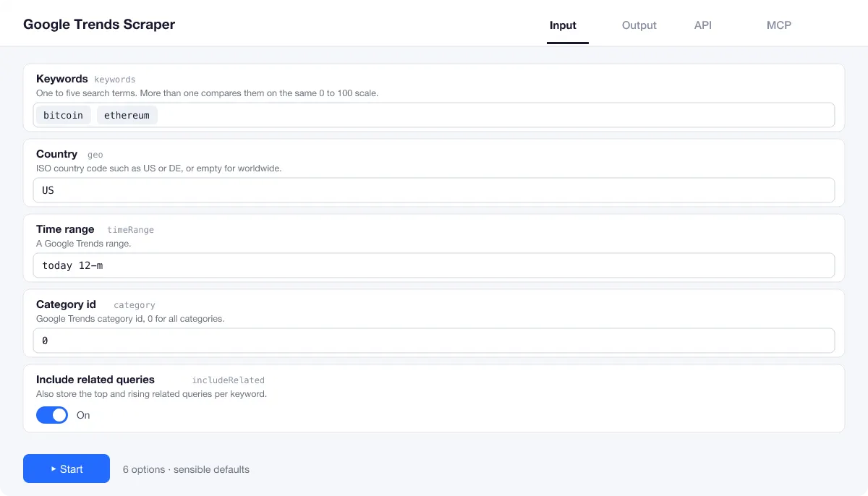Click the Google Trends Scraper title
The image size is (868, 496).
99,24
